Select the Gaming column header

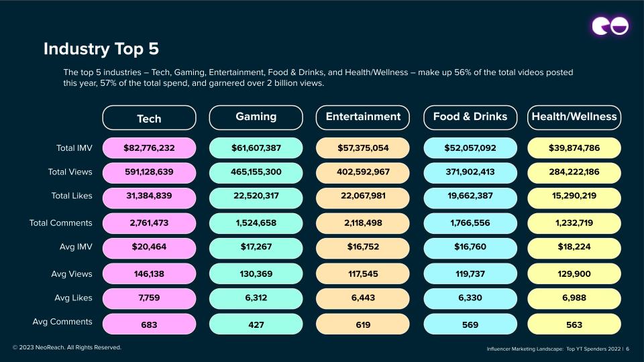(256, 118)
